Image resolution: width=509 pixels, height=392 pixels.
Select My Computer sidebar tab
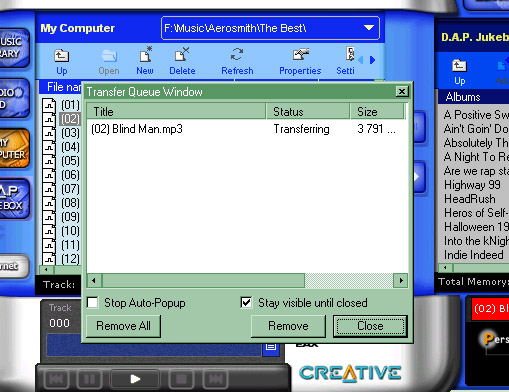coord(14,148)
